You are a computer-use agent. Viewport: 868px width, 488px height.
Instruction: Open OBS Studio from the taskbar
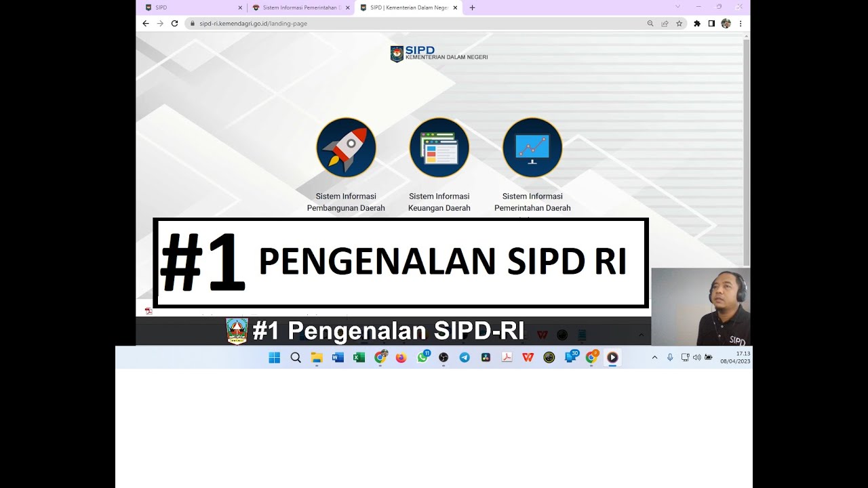[x=443, y=357]
